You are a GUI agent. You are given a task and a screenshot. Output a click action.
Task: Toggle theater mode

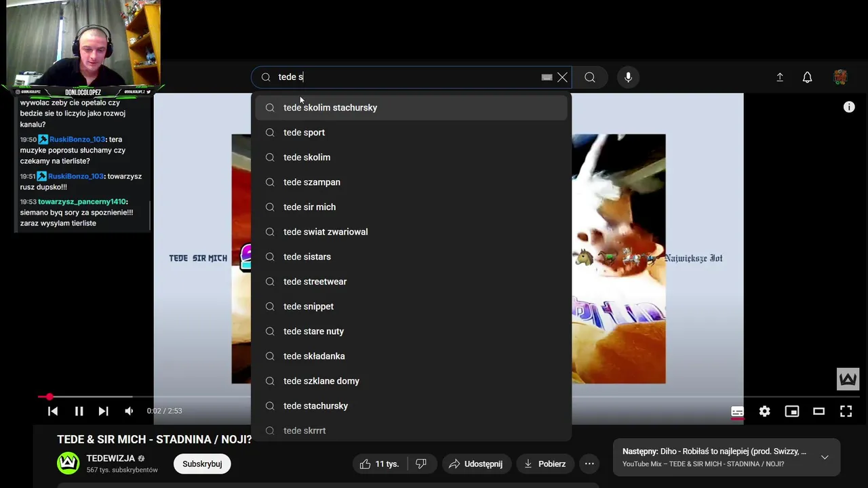[818, 411]
